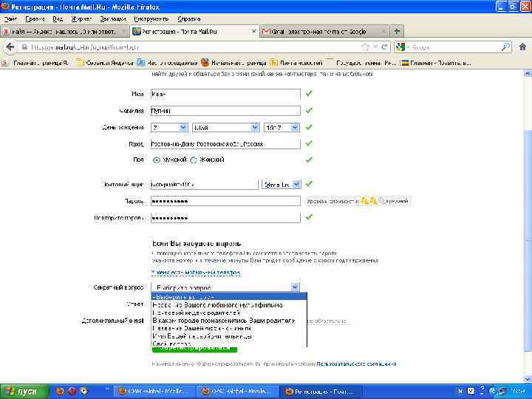Screen dimensions: 532x399
Task: Choose parents' postal index question option
Action: click(x=229, y=313)
